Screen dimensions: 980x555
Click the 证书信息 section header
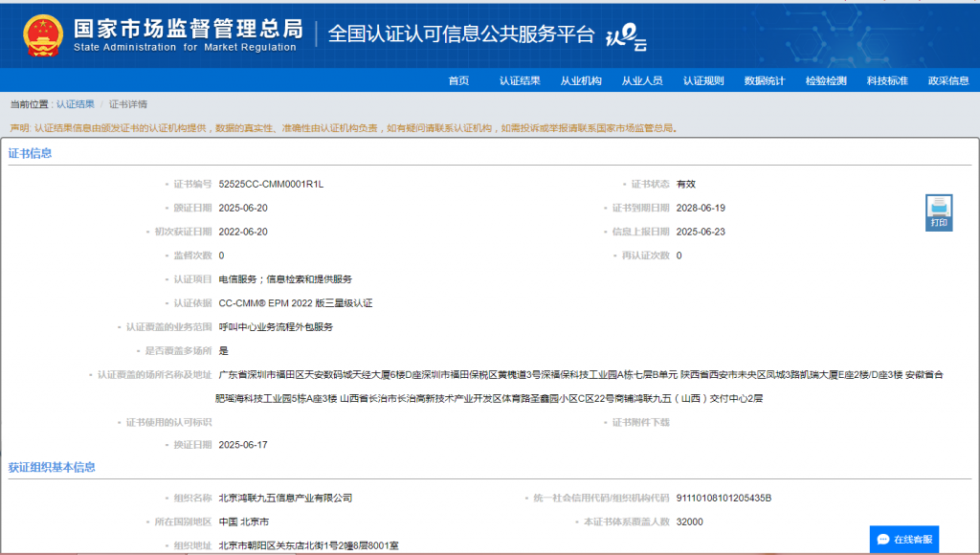[31, 153]
